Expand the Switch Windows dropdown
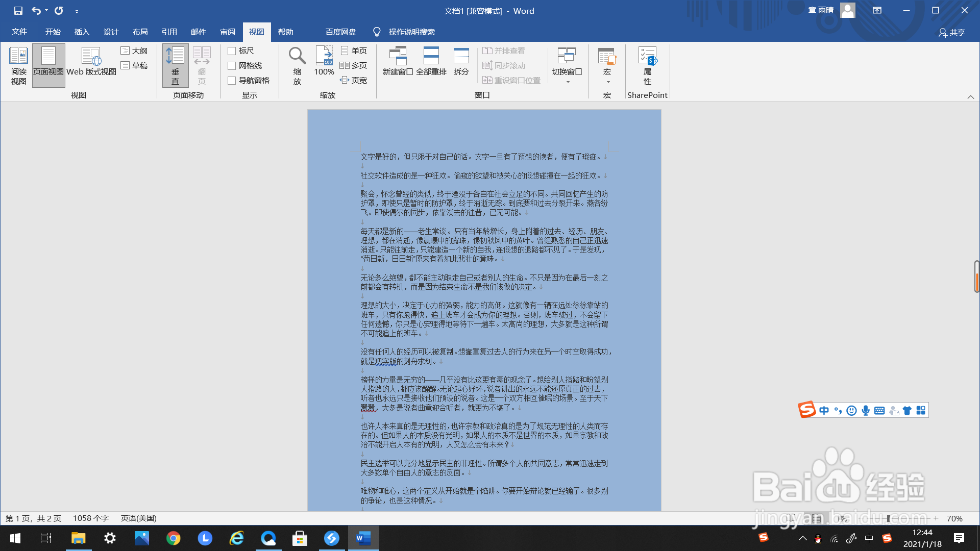Image resolution: width=980 pixels, height=551 pixels. [x=567, y=82]
